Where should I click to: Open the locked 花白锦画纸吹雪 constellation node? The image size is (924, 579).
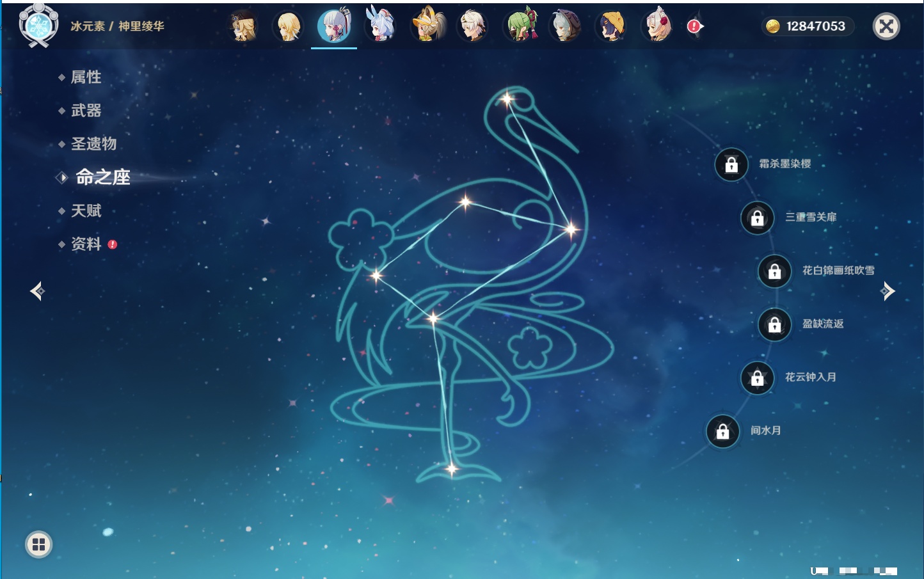point(774,271)
